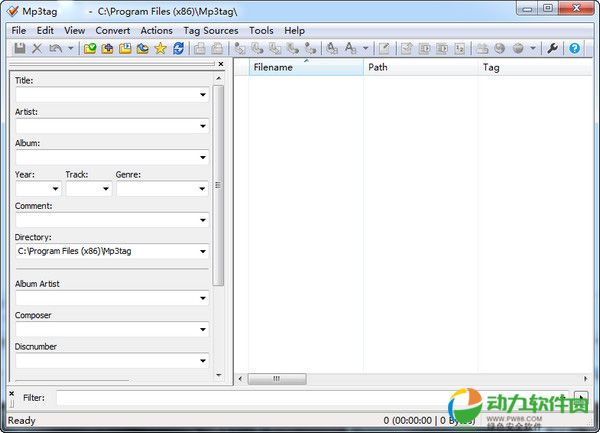
Task: Expand the Album field dropdown
Action: tap(203, 157)
